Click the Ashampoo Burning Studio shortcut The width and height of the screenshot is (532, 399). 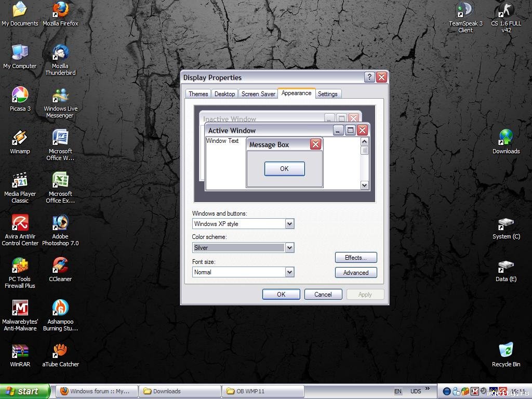tap(60, 316)
